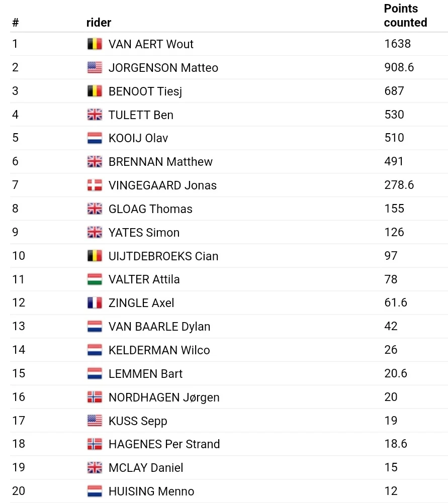Click the US flag next to JORGENSON Matteo

coord(95,67)
